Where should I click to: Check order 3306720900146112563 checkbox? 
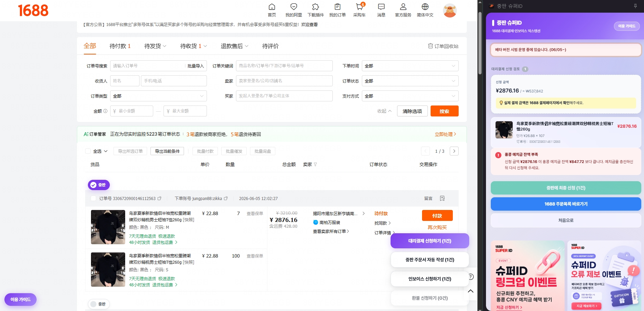(x=93, y=198)
